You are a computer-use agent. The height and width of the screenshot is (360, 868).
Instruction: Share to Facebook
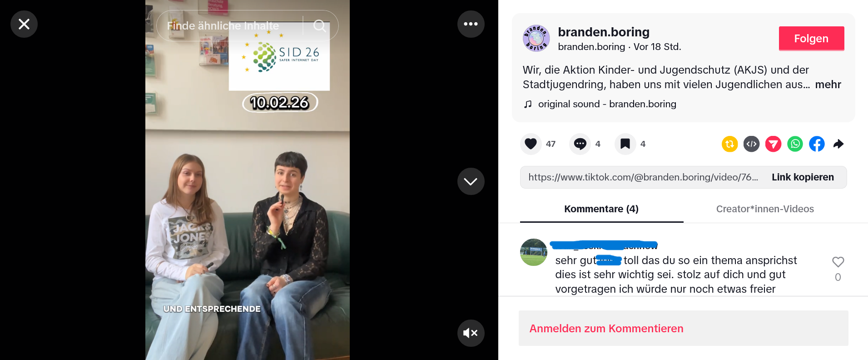(817, 144)
